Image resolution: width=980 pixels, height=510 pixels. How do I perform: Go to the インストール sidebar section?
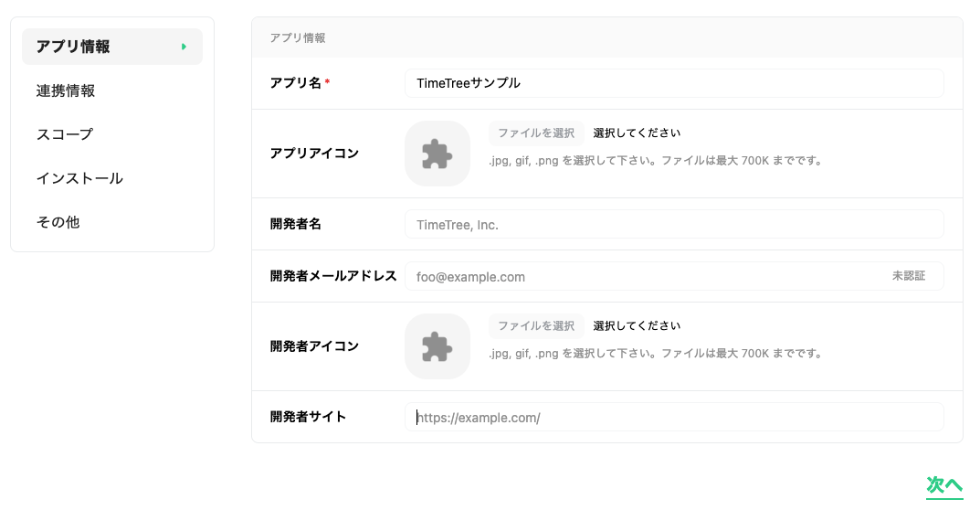point(79,178)
